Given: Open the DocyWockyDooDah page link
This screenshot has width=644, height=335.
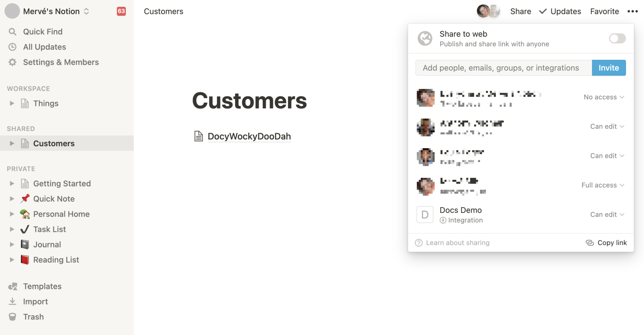Looking at the screenshot, I should [x=249, y=136].
